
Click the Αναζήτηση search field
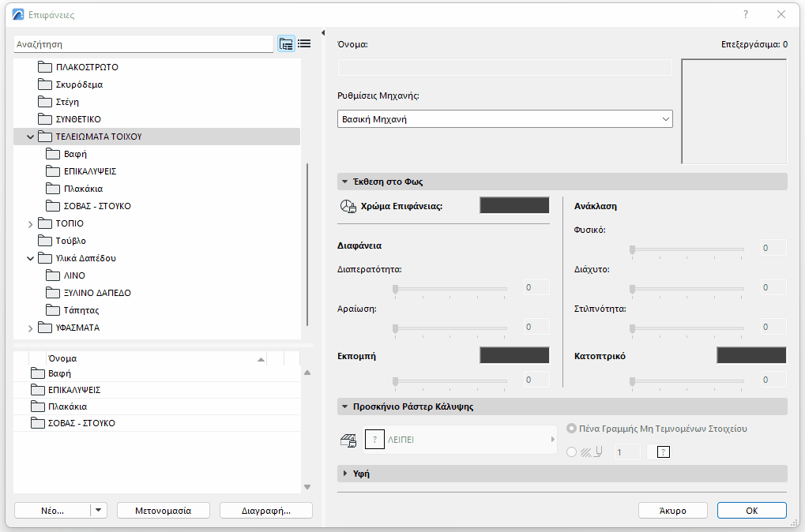coord(144,44)
